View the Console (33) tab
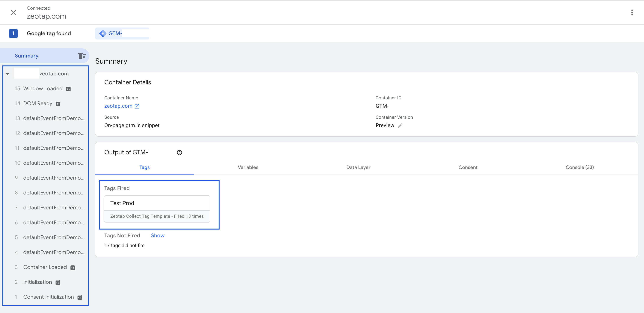The height and width of the screenshot is (313, 644). point(579,167)
